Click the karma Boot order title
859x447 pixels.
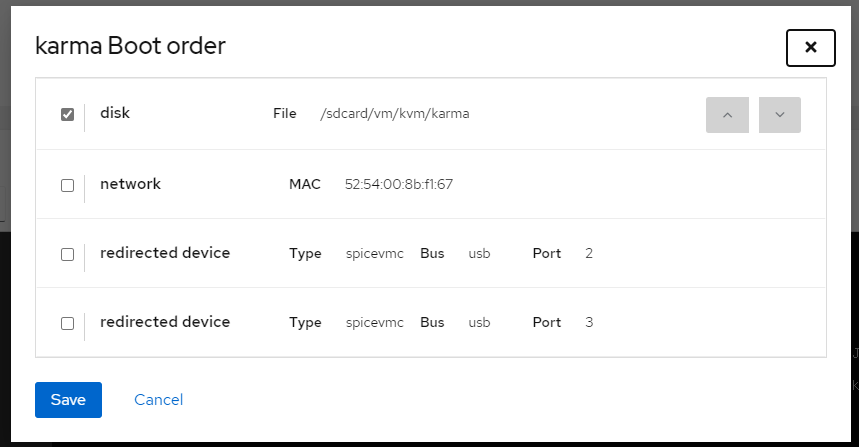point(130,46)
